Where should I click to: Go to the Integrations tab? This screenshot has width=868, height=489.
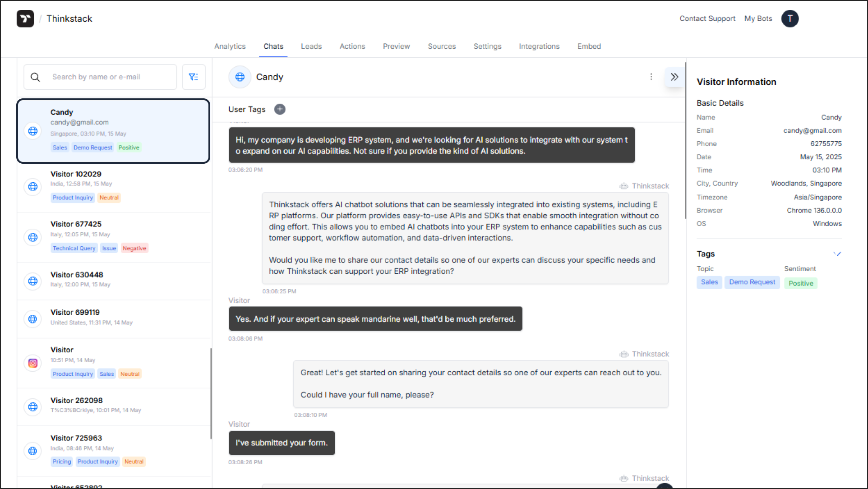point(539,46)
